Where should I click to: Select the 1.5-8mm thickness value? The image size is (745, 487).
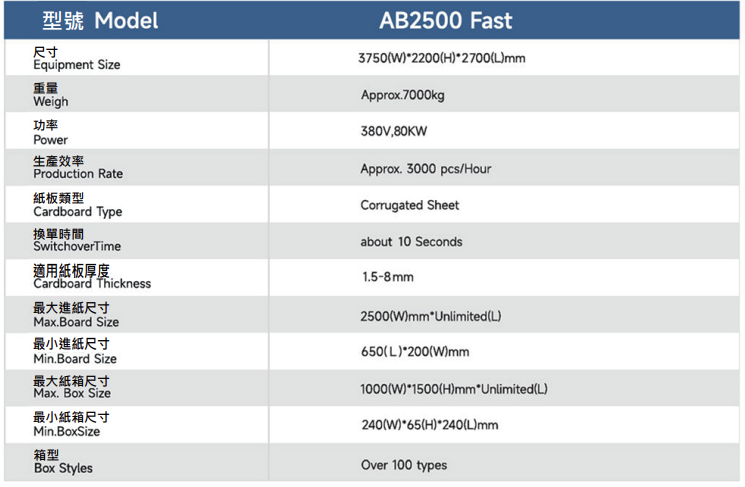[x=388, y=277]
